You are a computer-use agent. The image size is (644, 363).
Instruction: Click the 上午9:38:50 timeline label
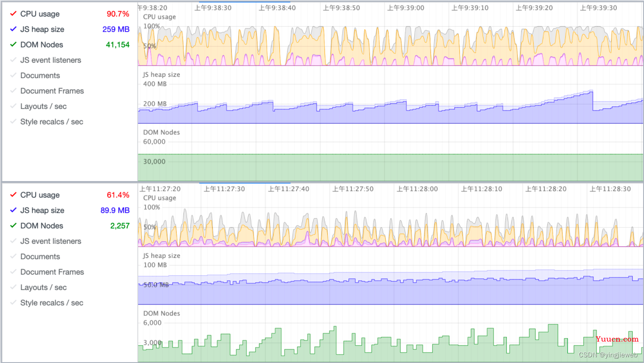341,8
